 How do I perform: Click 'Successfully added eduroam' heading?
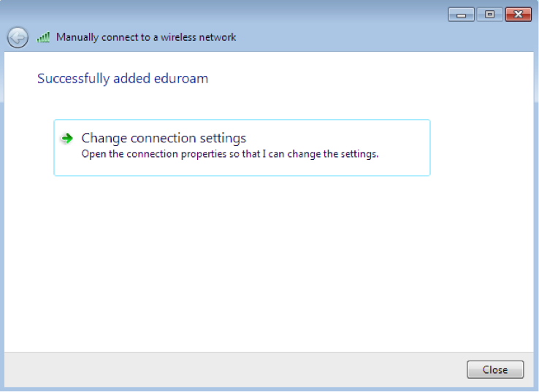pos(123,79)
